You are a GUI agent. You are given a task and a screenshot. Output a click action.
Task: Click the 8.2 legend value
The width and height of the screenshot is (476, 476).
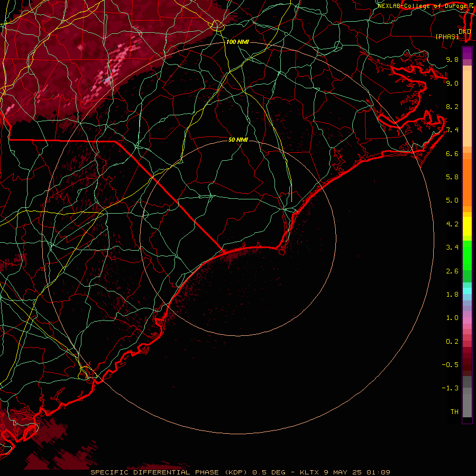452,106
